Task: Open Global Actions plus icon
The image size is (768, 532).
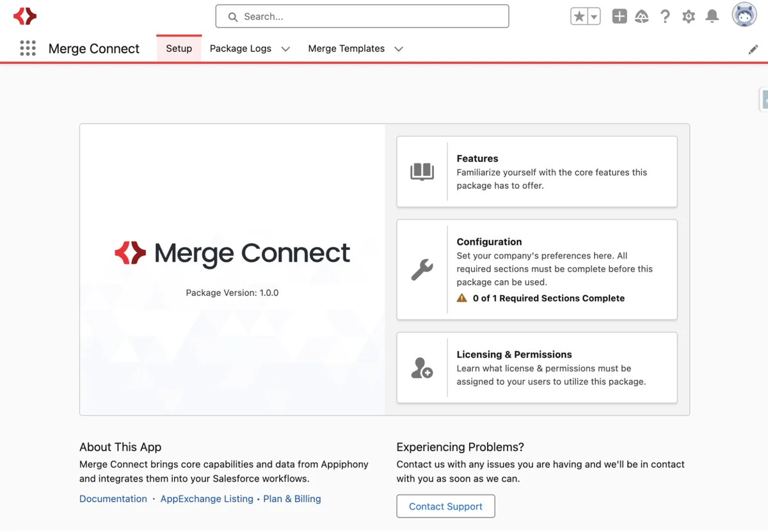Action: click(x=620, y=17)
